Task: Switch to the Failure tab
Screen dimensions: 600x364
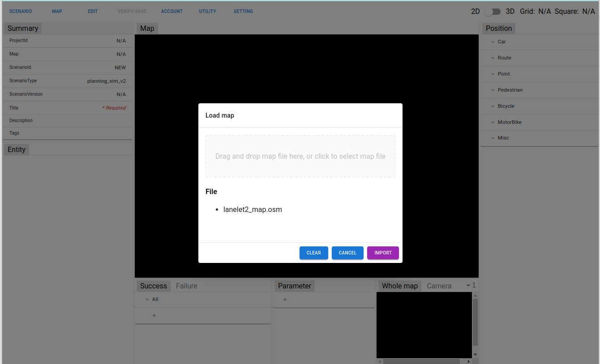Action: point(186,286)
